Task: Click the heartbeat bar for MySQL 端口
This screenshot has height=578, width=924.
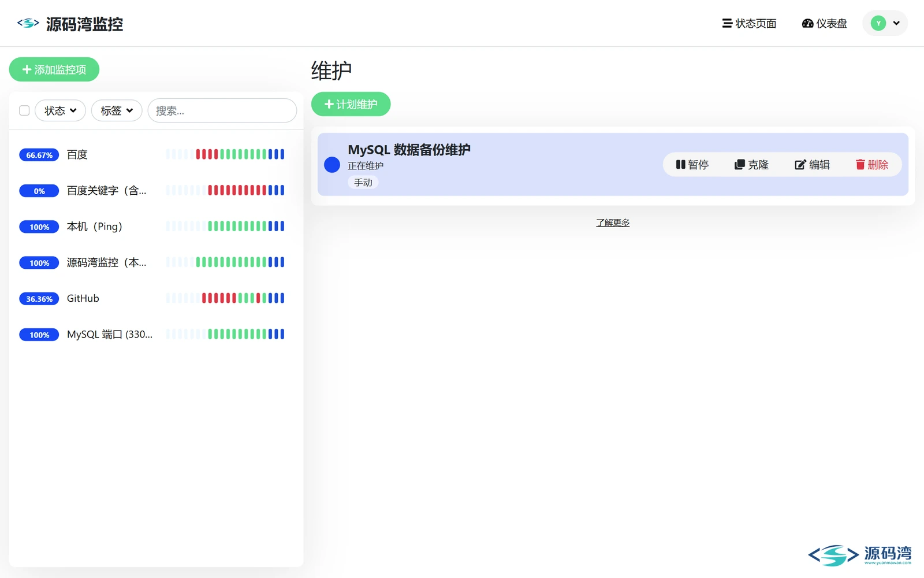Action: coord(225,334)
